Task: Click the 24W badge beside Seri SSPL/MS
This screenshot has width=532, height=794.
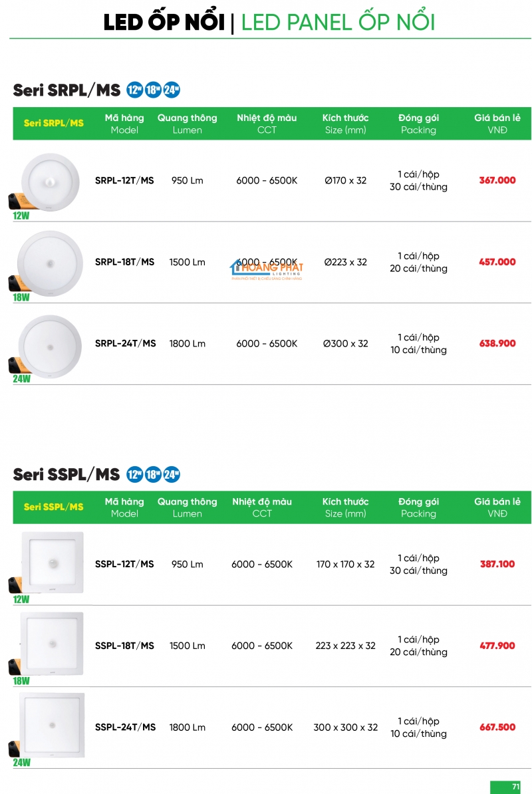Action: [x=171, y=474]
